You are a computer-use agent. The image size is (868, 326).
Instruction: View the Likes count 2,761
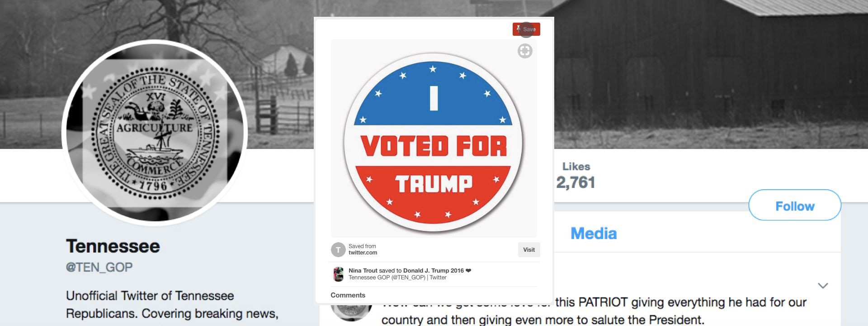tap(576, 182)
